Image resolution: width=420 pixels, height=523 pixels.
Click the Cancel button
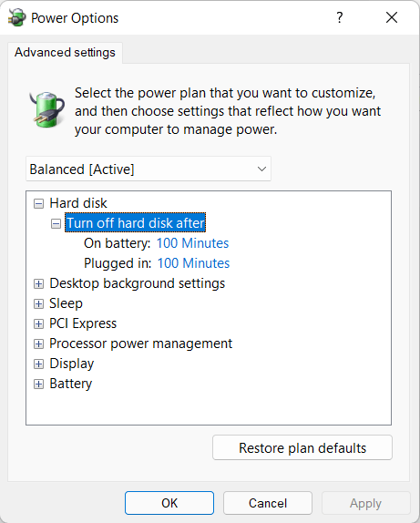(x=268, y=503)
